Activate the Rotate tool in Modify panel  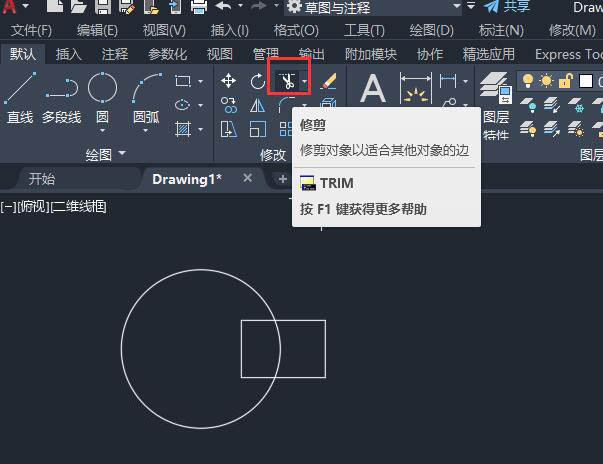[258, 81]
